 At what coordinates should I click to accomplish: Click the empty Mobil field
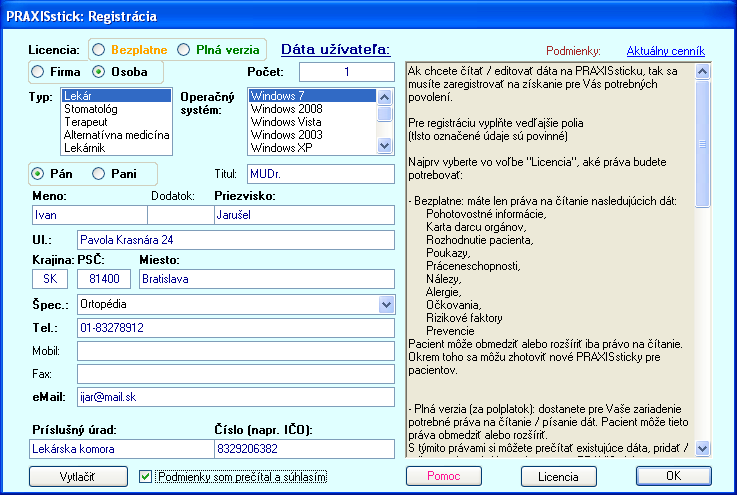pos(235,351)
